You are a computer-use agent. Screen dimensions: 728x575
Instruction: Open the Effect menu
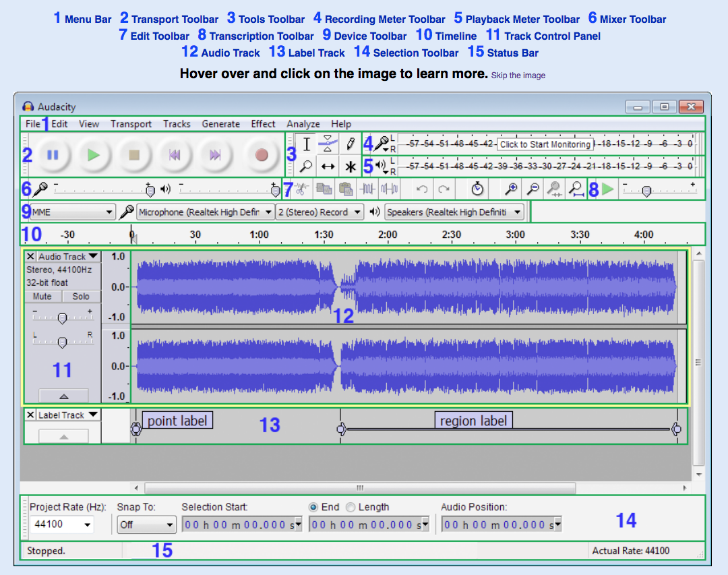[263, 124]
